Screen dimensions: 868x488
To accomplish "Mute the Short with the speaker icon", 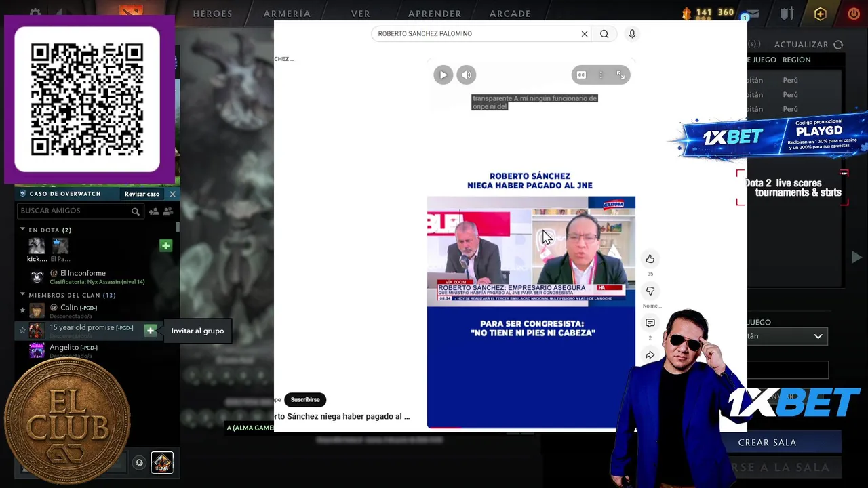I will click(x=467, y=75).
